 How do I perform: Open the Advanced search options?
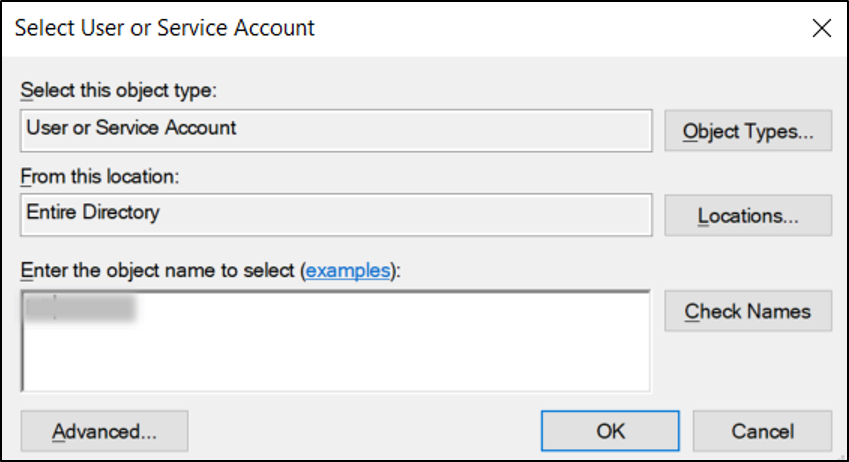click(x=104, y=431)
